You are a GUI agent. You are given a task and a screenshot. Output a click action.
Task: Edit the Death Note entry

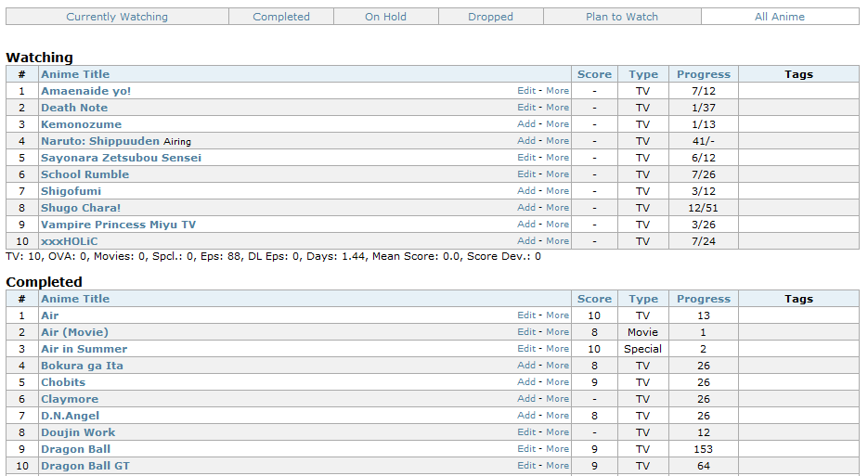526,107
